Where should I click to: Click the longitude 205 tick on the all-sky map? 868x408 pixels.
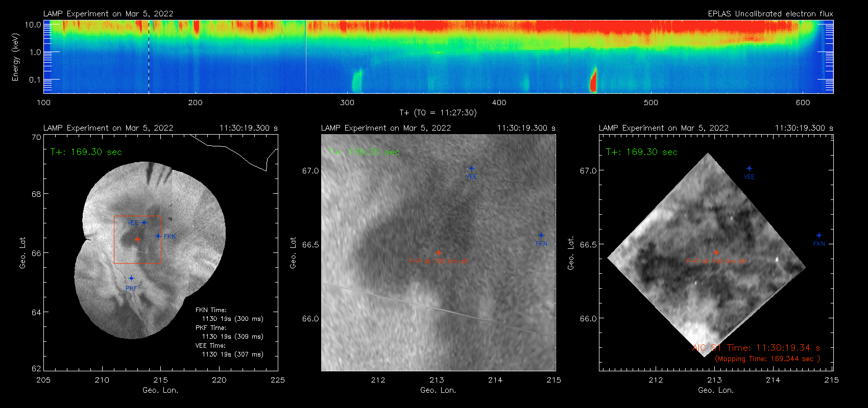(44, 380)
